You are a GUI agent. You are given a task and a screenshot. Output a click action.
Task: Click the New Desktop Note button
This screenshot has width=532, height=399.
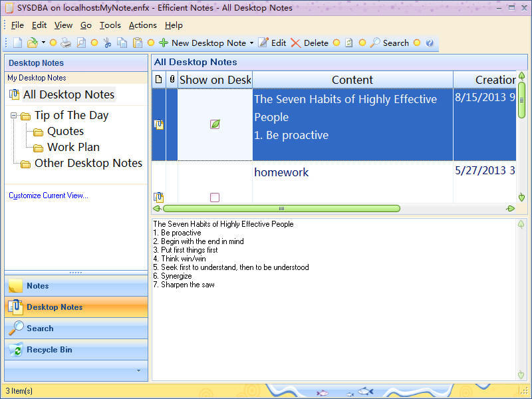pos(203,43)
